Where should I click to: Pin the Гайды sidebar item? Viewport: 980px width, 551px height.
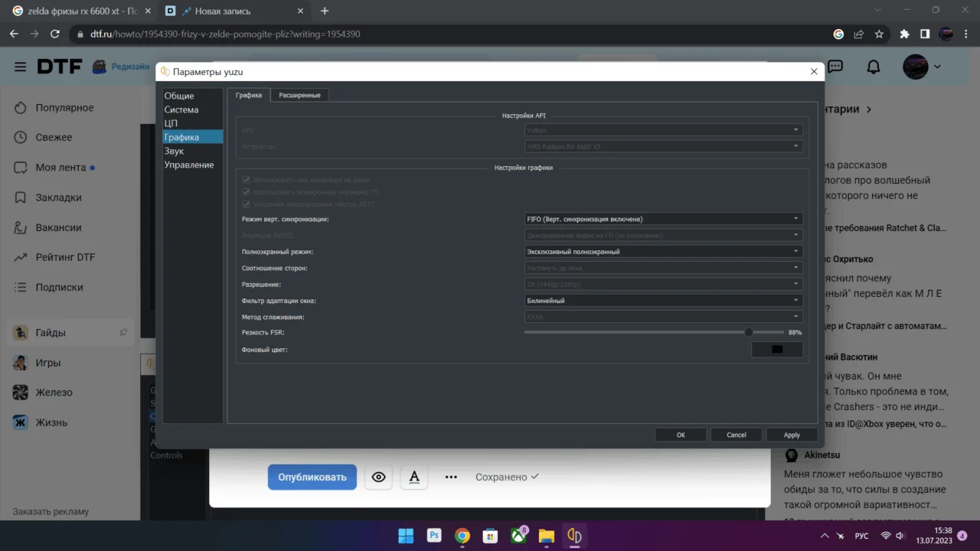tap(123, 332)
